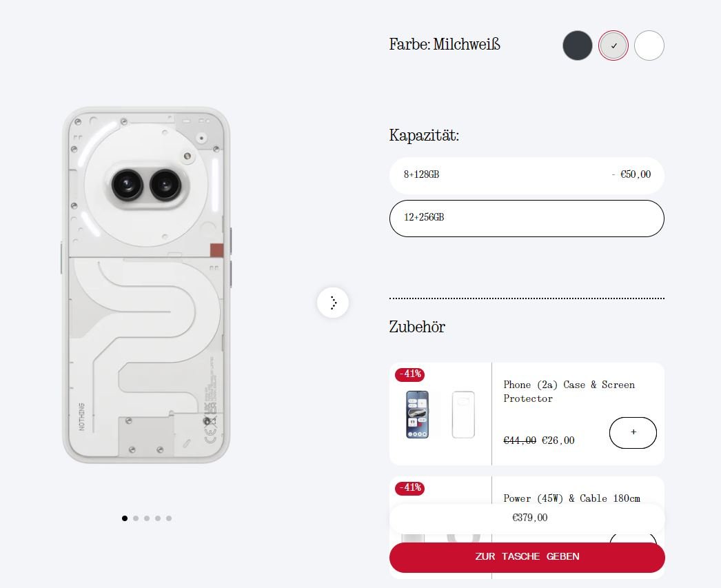
Task: Click the -41% badge on Case bundle
Action: [x=409, y=374]
